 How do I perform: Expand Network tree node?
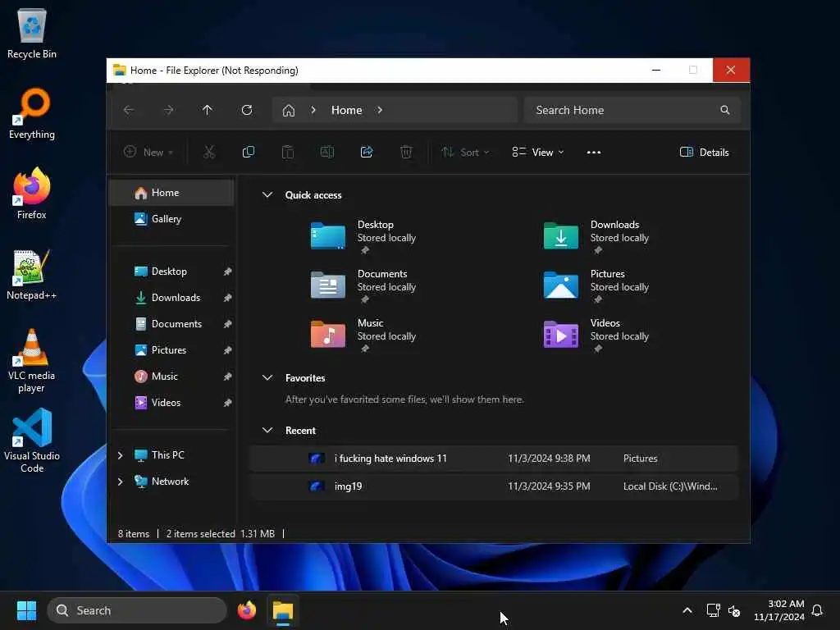(x=121, y=482)
